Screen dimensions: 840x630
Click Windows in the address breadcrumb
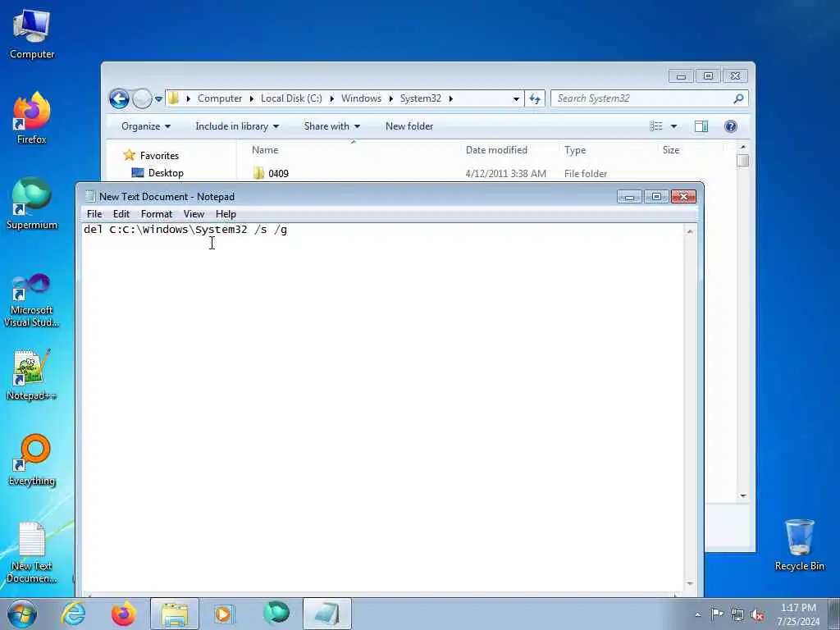[x=361, y=98]
